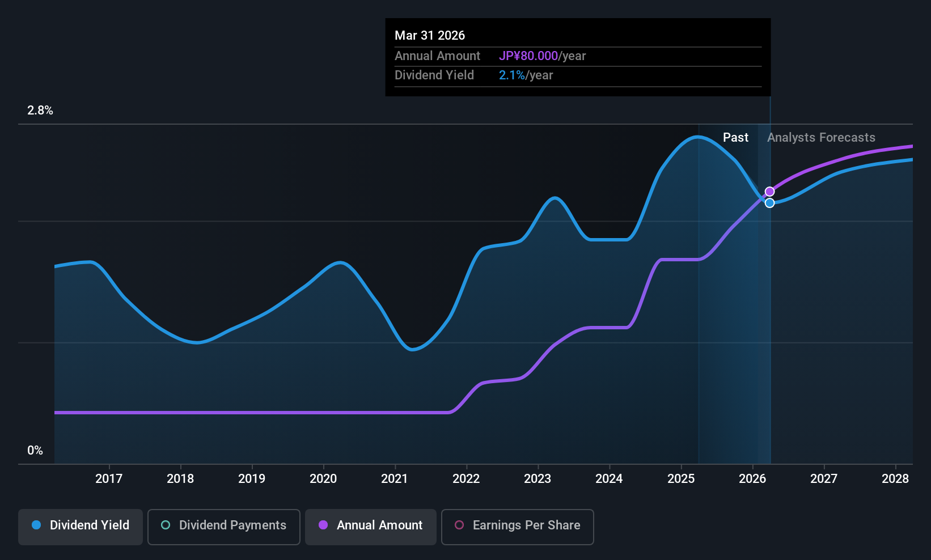Click the 2025 label on the x-axis
The image size is (931, 560).
681,479
